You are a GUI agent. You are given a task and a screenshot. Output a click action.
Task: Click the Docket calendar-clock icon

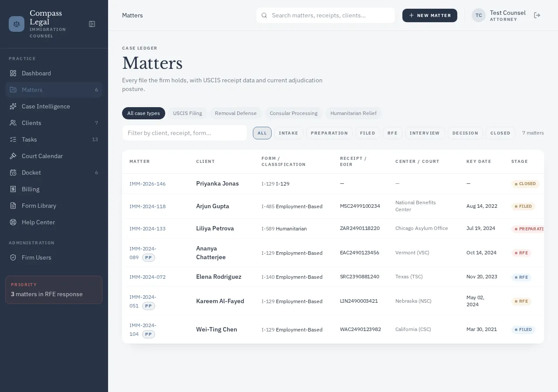point(13,172)
